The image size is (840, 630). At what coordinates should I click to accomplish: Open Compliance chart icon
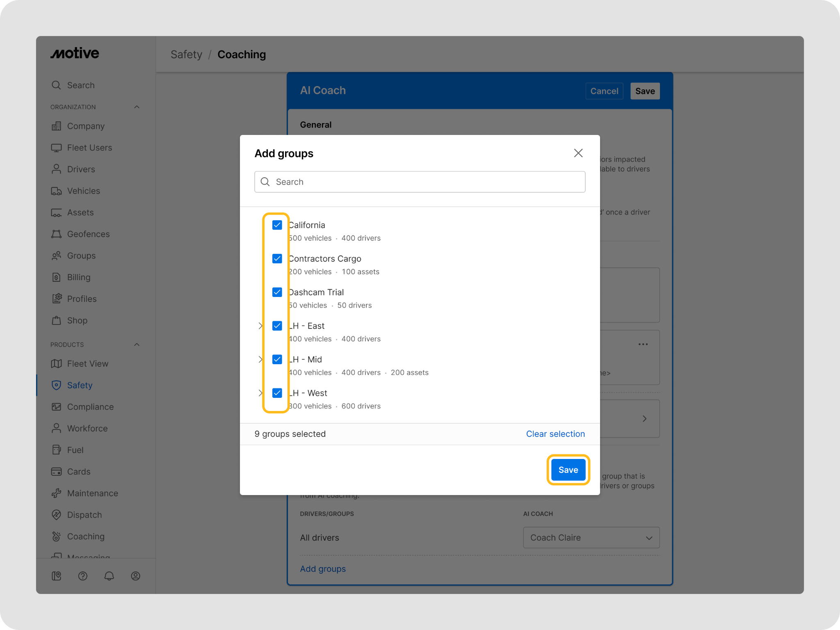(x=56, y=407)
